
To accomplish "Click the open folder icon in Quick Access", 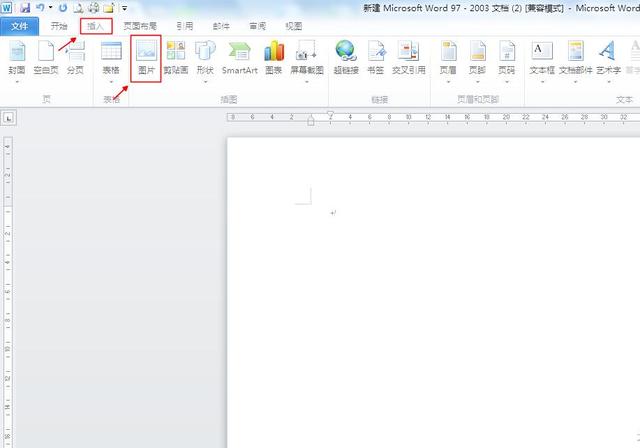I will (x=109, y=8).
